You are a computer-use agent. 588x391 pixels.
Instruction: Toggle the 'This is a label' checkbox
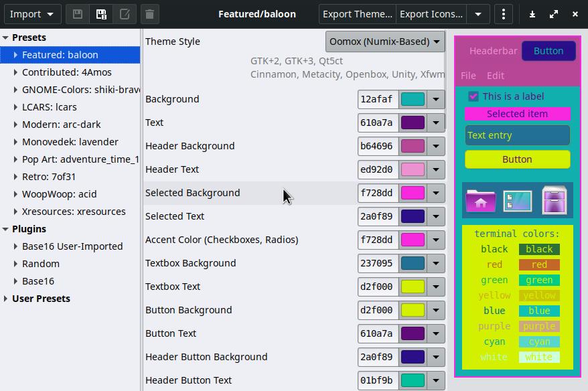click(473, 96)
